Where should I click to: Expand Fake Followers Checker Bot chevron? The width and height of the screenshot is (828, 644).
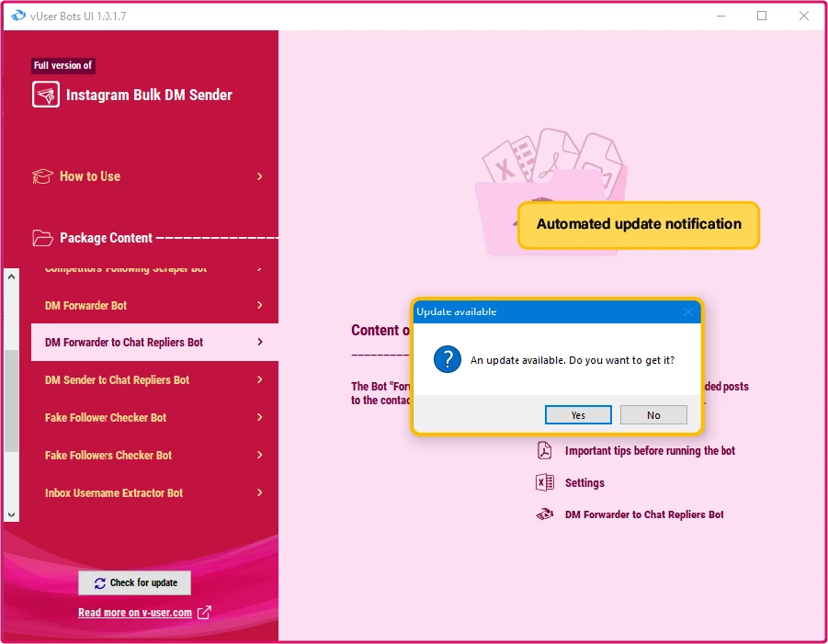[259, 455]
